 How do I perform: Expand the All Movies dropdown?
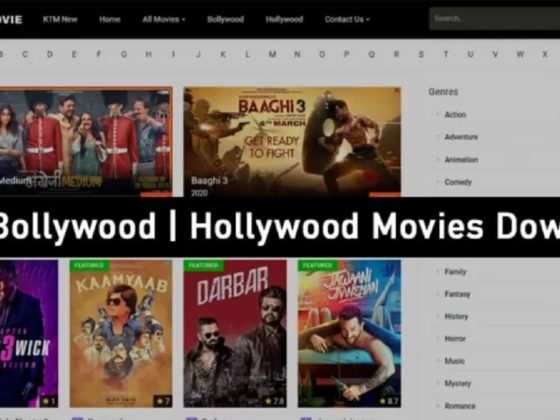164,19
